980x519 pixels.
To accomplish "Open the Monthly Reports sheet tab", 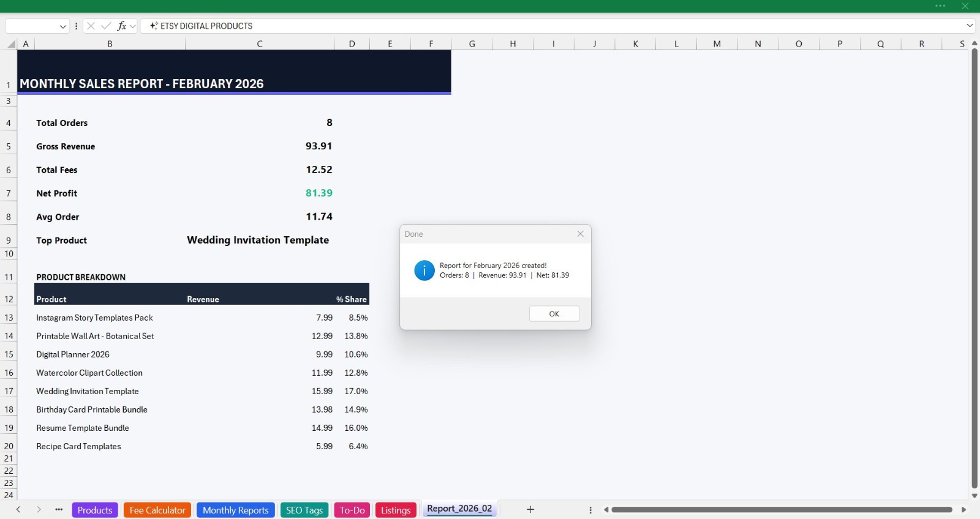I will (x=236, y=510).
